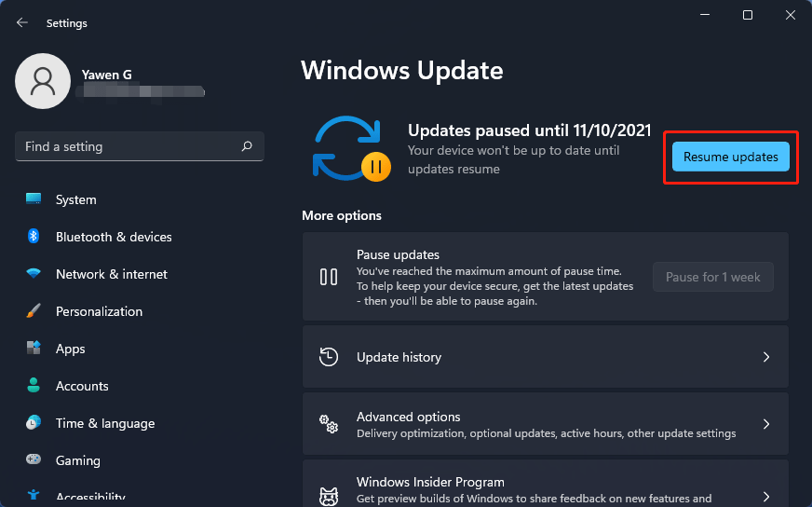The width and height of the screenshot is (812, 507).
Task: Click the Resume updates button
Action: [x=731, y=157]
